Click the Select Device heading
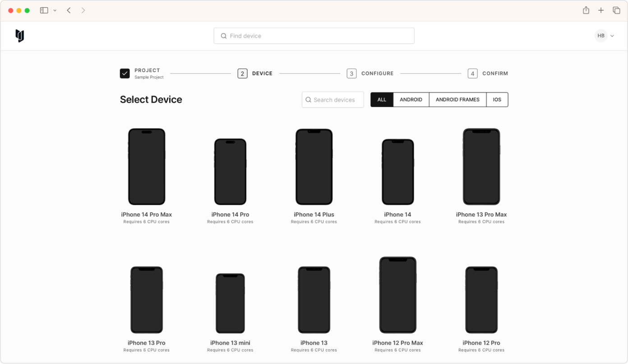Viewport: 628px width, 364px height. click(151, 100)
